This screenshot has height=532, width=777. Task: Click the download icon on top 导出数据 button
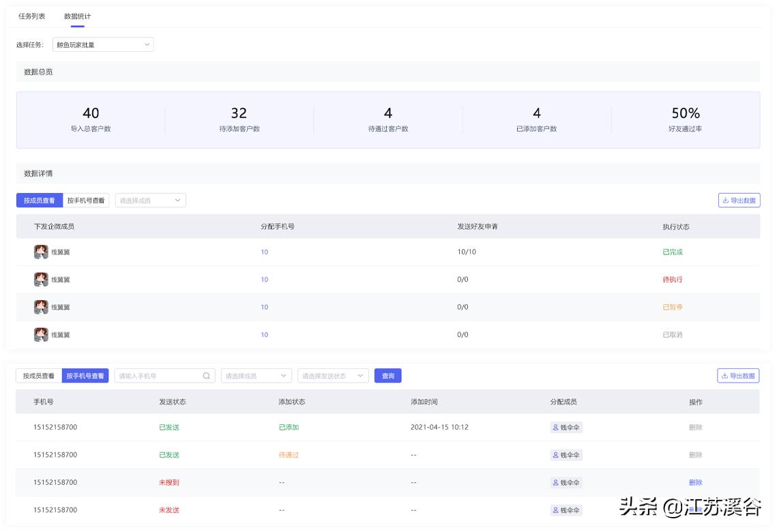click(727, 200)
